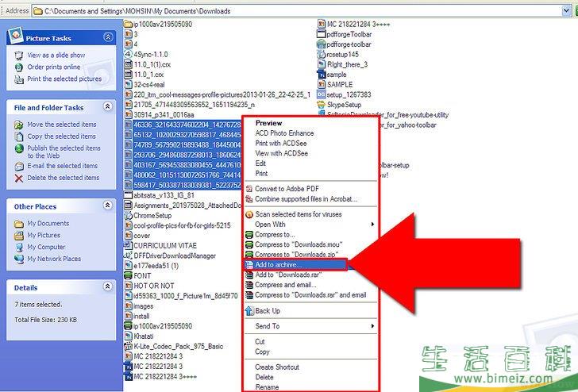The height and width of the screenshot is (392, 578).
Task: Click the View as a slide show icon
Action: [19, 56]
